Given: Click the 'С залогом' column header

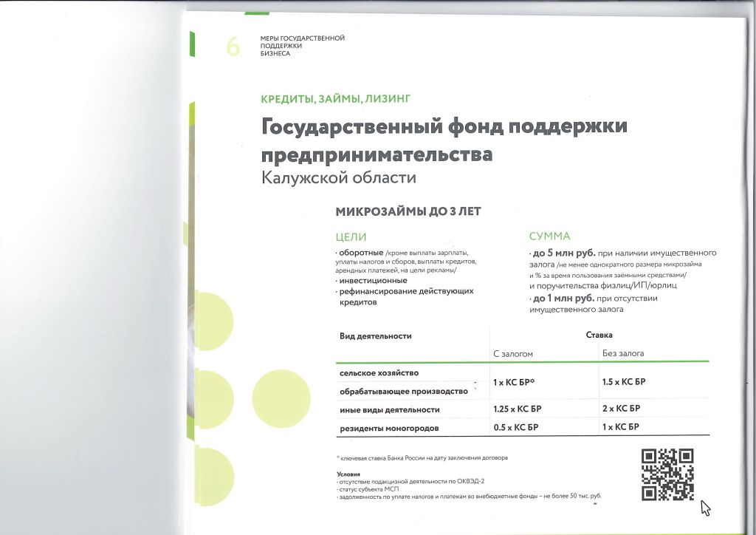Looking at the screenshot, I should click(x=512, y=353).
